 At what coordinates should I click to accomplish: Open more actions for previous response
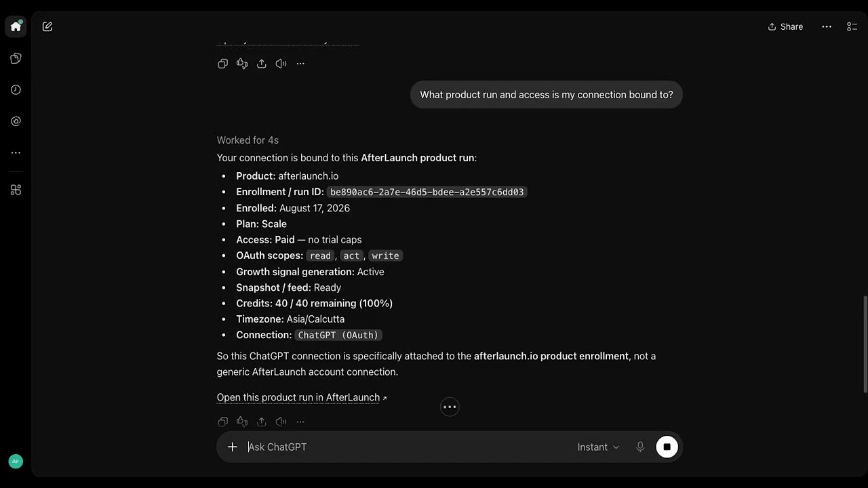click(x=300, y=64)
